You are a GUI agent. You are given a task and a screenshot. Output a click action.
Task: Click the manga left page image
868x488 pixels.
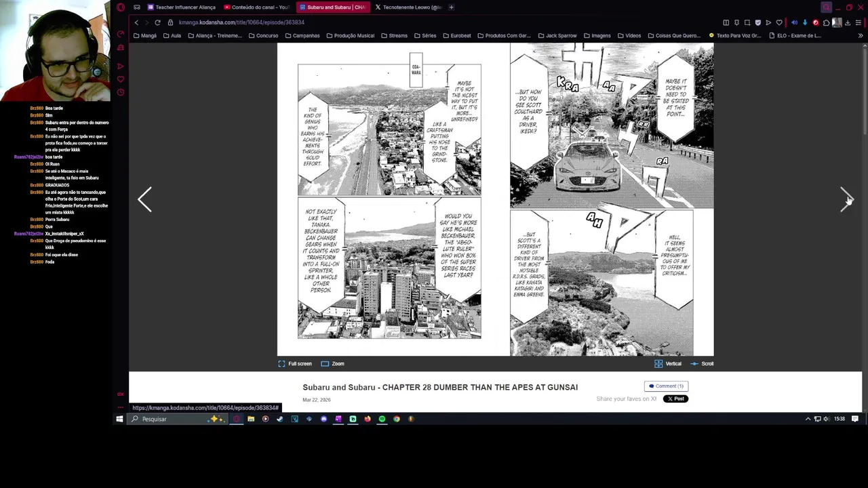(389, 199)
